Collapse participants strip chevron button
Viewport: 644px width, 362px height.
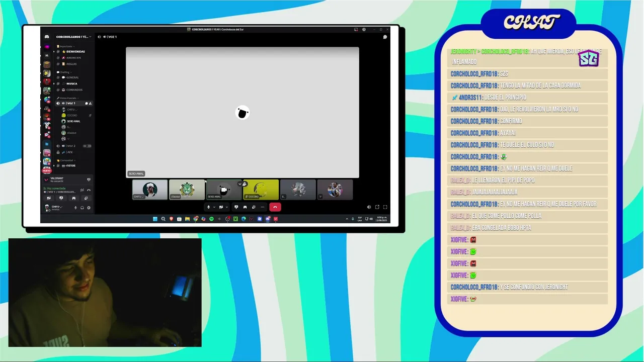tap(240, 184)
